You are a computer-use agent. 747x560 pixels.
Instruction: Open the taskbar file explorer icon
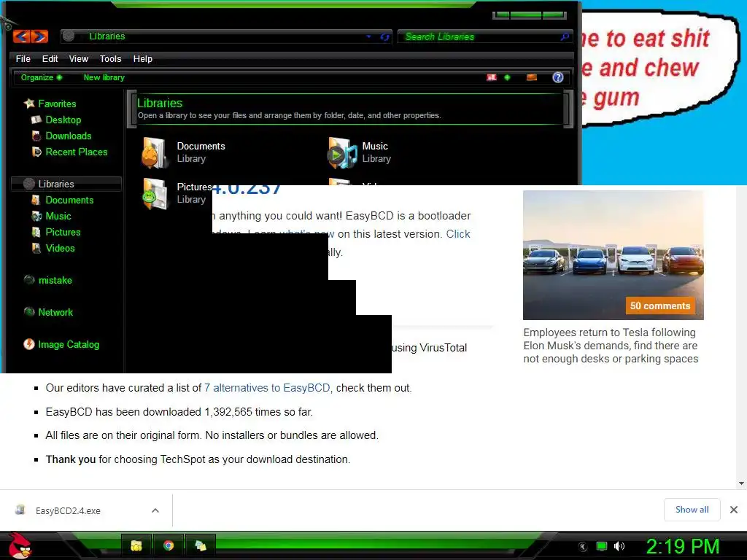point(136,545)
